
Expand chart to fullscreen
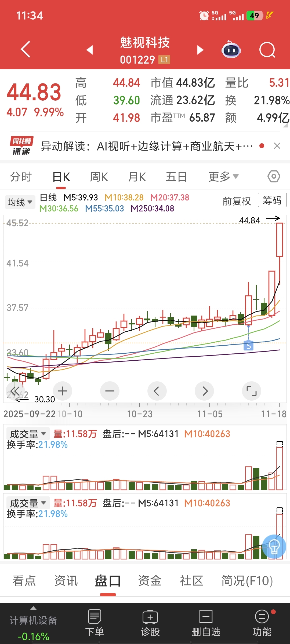[252, 391]
